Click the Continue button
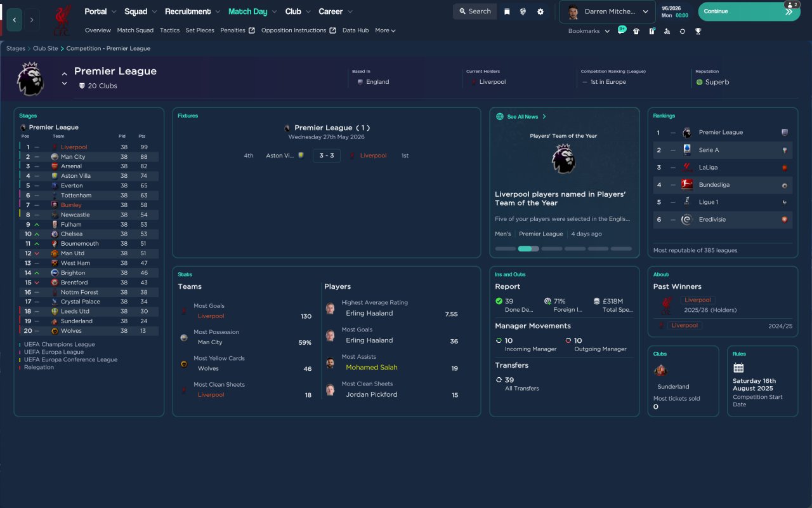Image resolution: width=812 pixels, height=508 pixels. [749, 11]
